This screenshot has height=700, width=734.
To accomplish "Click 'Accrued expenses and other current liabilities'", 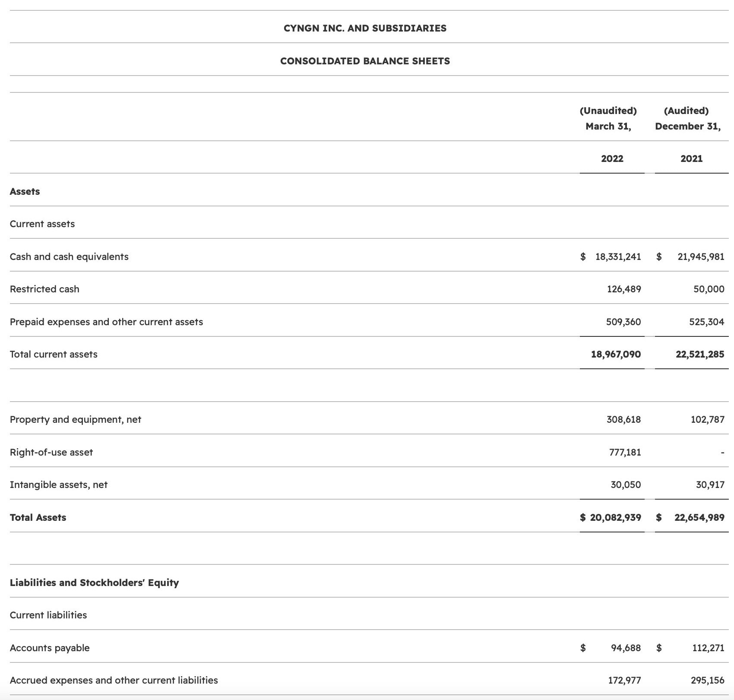I will point(114,680).
